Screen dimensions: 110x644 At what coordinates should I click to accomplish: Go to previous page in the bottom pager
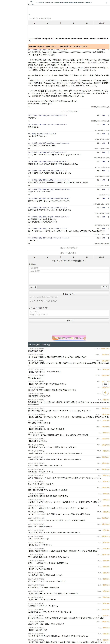click(47, 257)
